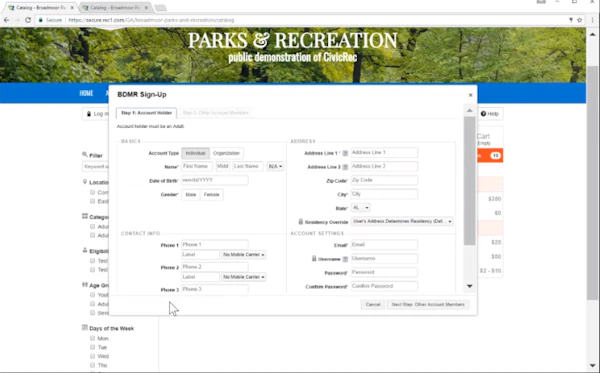Click the page scrollbar down arrow
The image size is (600, 373).
pos(592,365)
